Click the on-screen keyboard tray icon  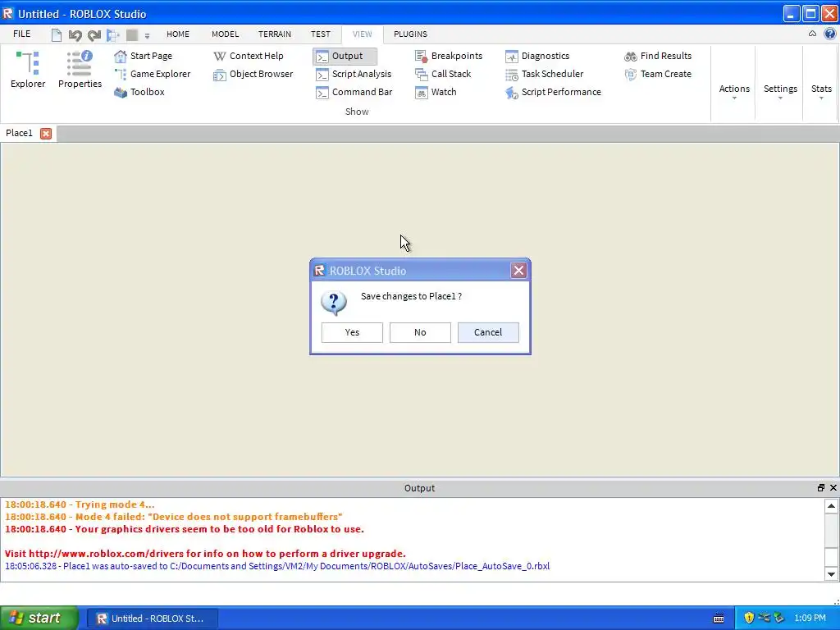pyautogui.click(x=719, y=619)
